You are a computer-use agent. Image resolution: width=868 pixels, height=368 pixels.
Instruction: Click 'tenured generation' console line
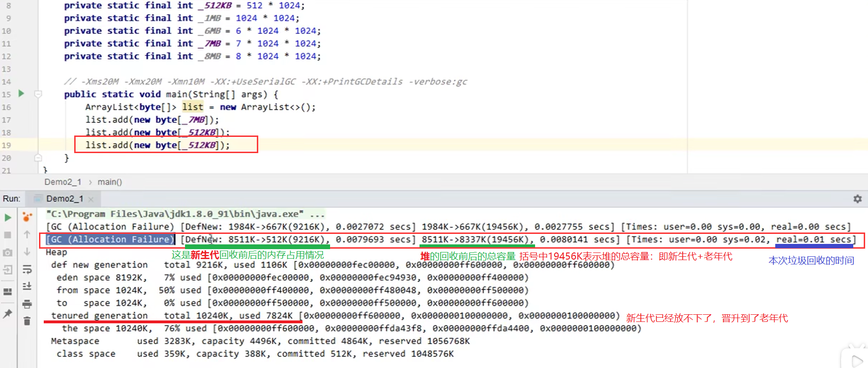click(x=335, y=316)
